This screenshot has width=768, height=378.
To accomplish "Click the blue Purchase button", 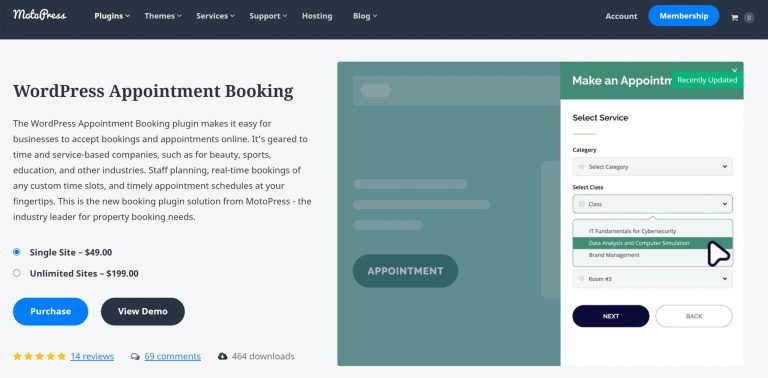I will pos(50,311).
